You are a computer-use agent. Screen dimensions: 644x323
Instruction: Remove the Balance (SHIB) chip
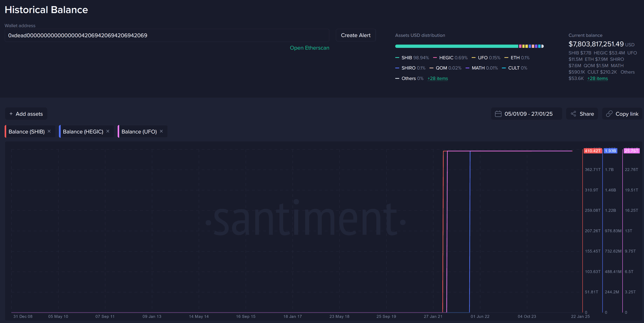(x=49, y=131)
